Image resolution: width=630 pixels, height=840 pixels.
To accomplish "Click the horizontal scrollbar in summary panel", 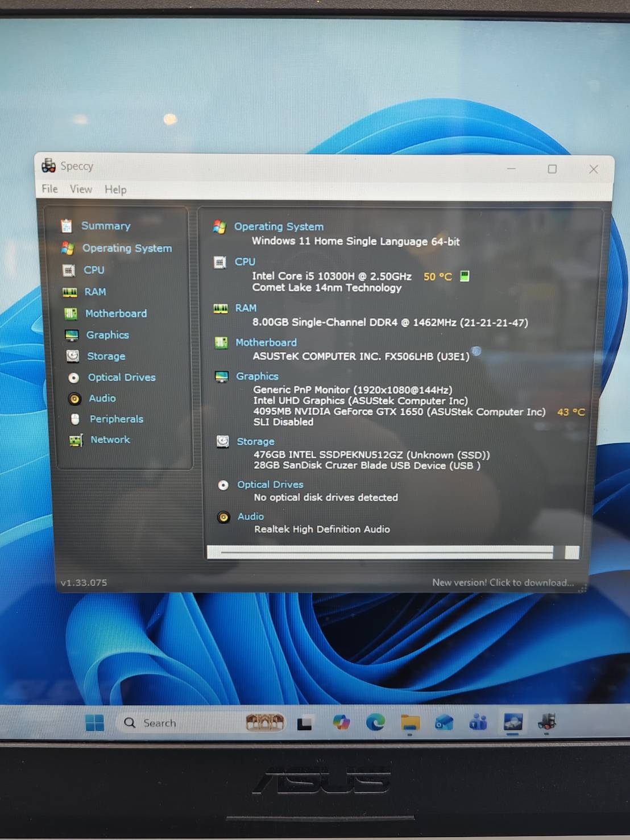I will point(393,552).
